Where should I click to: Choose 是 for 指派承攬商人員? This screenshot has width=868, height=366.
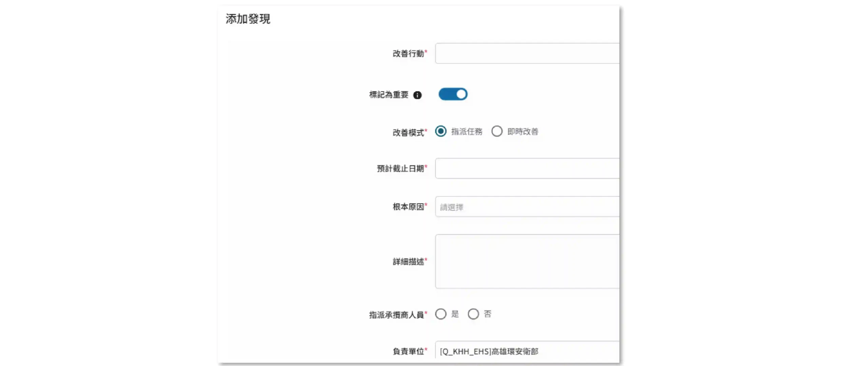[441, 314]
